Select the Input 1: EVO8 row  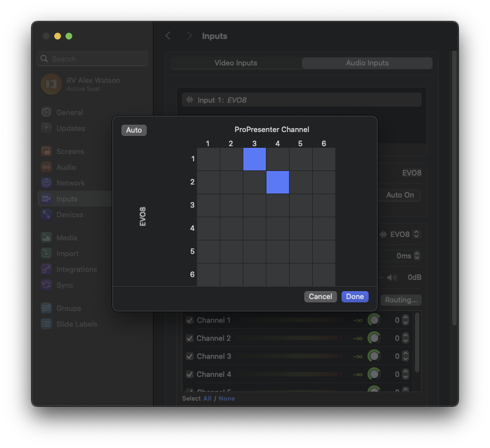301,100
